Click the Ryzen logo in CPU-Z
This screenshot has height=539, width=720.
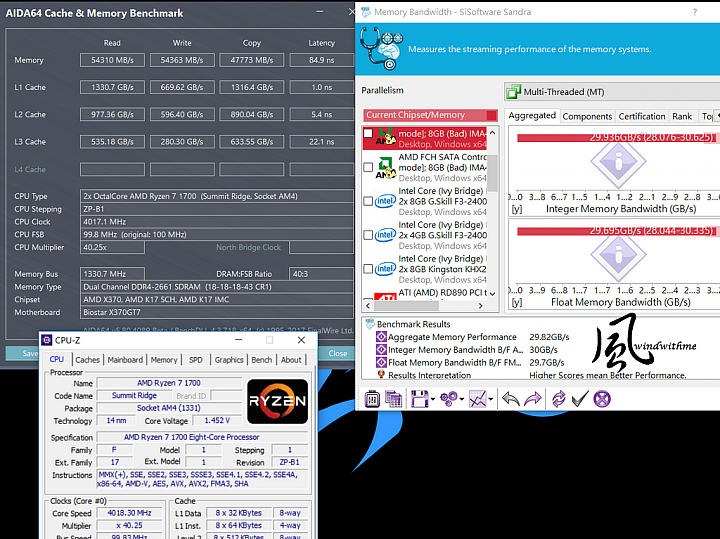point(277,401)
